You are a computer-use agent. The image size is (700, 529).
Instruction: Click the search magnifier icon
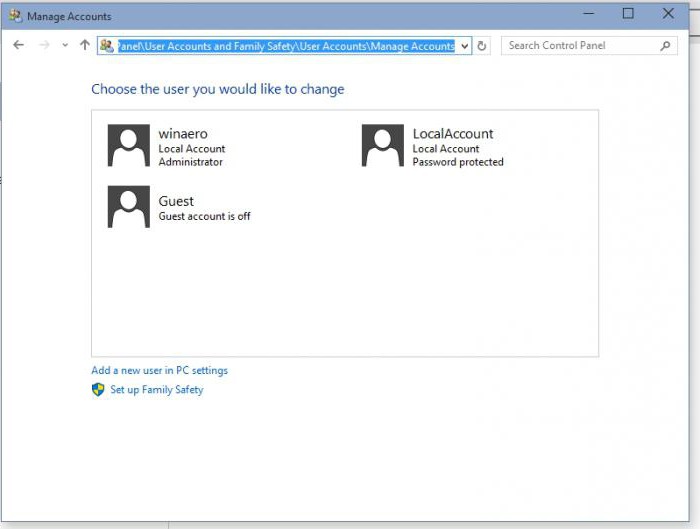coord(666,45)
